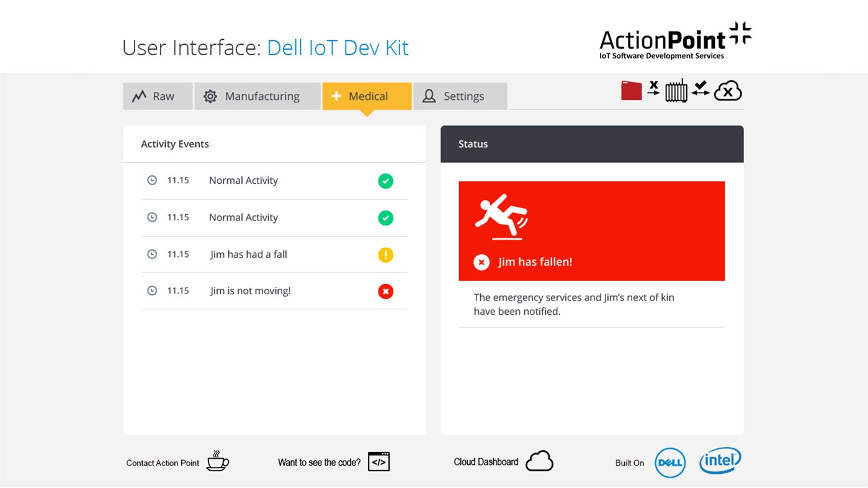Open the Raw data tab
Image resolution: width=868 pixels, height=488 pixels.
coord(157,96)
